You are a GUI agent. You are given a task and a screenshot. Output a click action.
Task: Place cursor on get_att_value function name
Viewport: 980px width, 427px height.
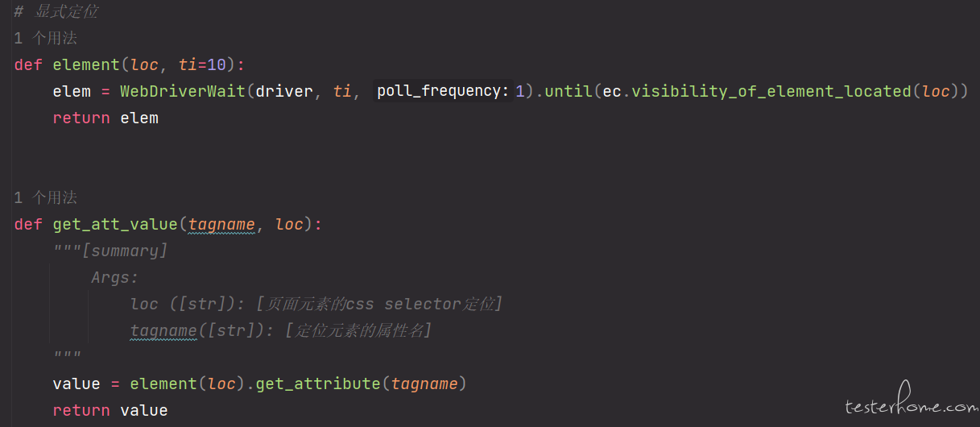pyautogui.click(x=116, y=224)
